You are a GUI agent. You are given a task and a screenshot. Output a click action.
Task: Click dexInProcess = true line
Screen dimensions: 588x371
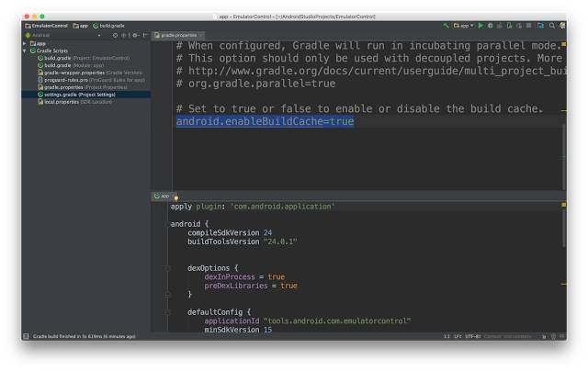[244, 277]
